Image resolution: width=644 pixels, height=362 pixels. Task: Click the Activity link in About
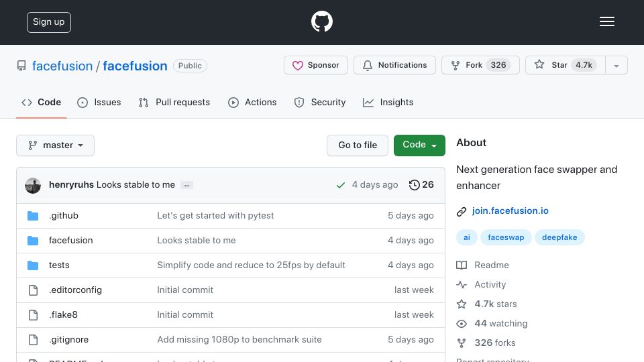pyautogui.click(x=490, y=284)
